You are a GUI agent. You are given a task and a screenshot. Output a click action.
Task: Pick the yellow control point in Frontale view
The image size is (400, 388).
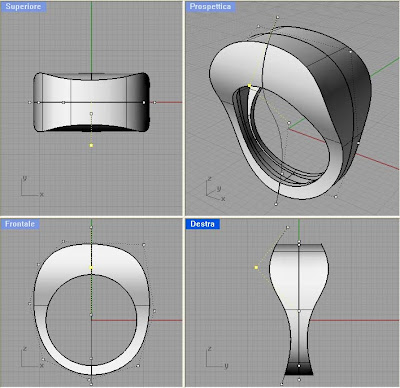91,268
